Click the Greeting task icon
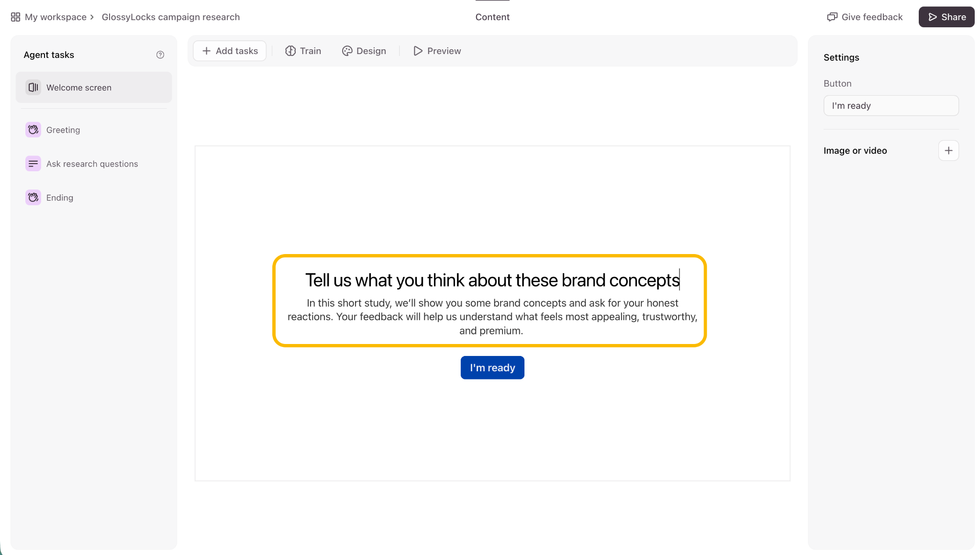This screenshot has height=555, width=980. click(x=33, y=130)
